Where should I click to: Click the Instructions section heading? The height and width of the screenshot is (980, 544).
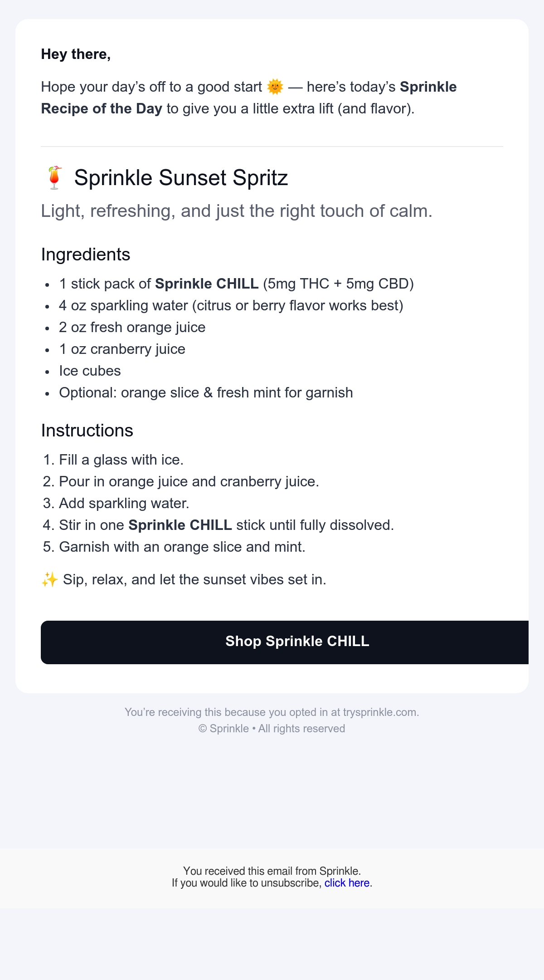[x=87, y=431]
